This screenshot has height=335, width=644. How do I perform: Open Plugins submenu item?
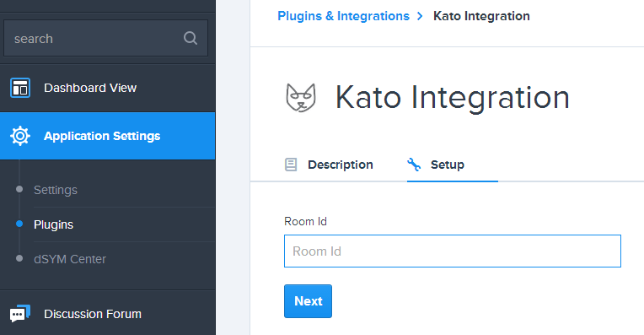click(x=53, y=224)
